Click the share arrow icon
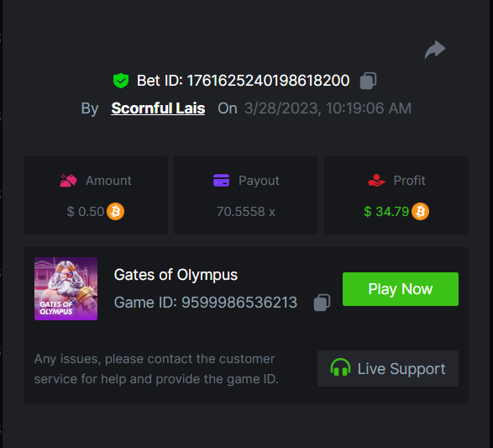Viewport: 493px width, 448px height. point(435,50)
